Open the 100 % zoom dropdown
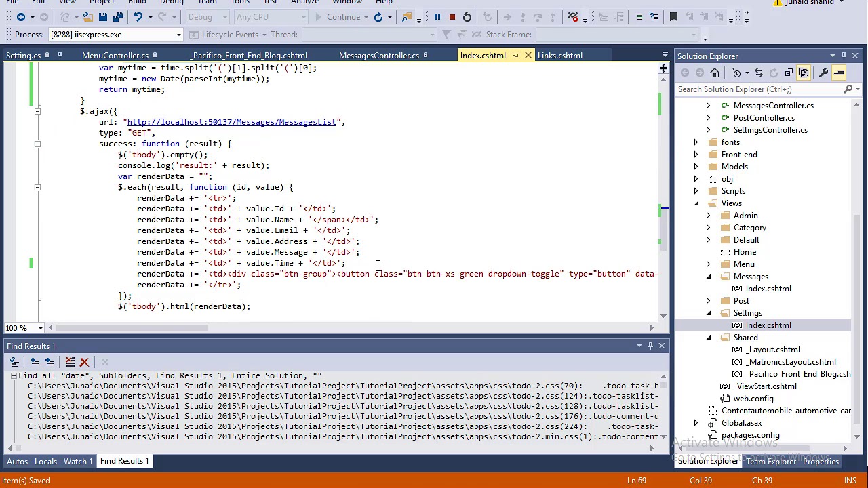The width and height of the screenshot is (868, 488). coord(40,328)
